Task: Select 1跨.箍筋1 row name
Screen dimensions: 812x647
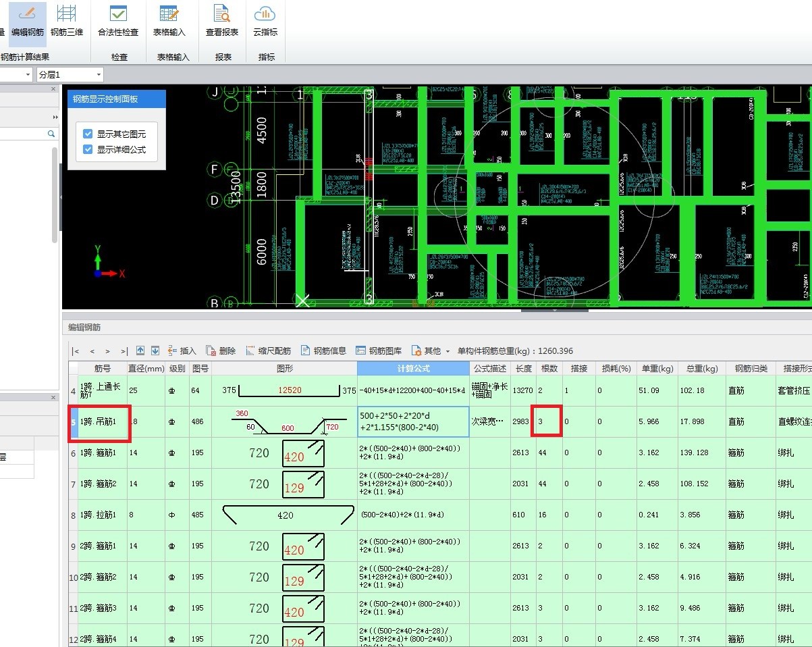Action: 103,452
